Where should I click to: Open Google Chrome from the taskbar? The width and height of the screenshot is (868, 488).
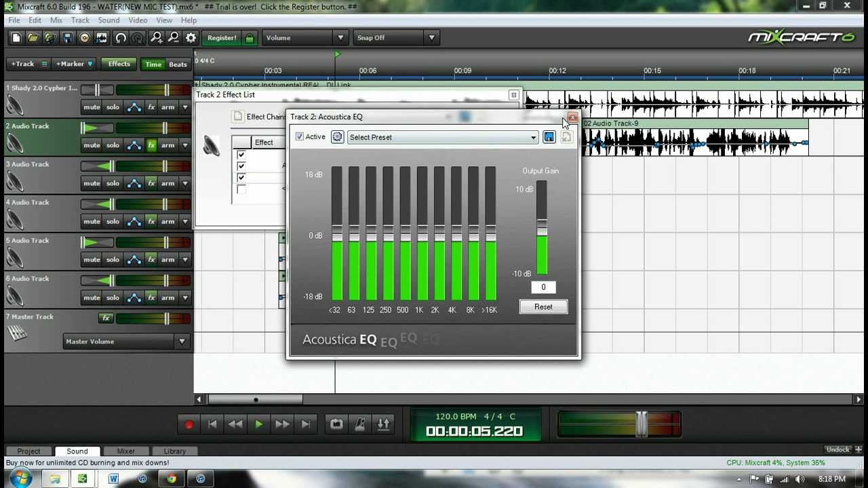point(172,479)
